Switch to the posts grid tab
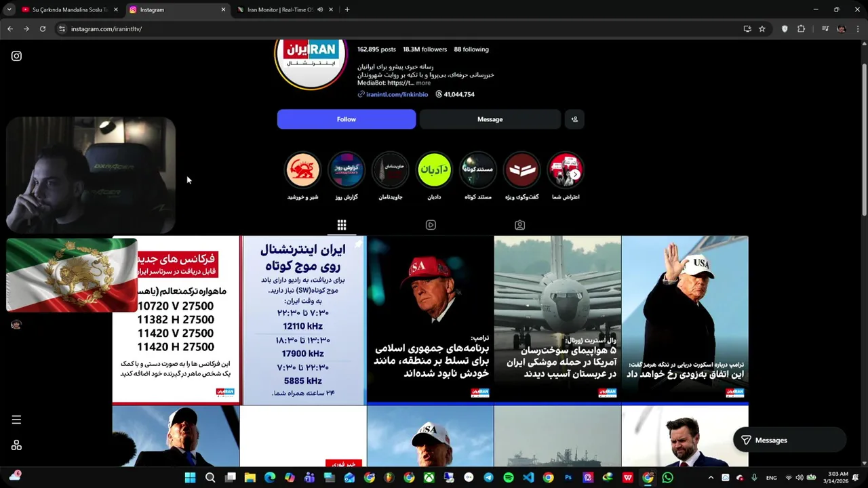Viewport: 868px width, 488px height. pyautogui.click(x=342, y=225)
